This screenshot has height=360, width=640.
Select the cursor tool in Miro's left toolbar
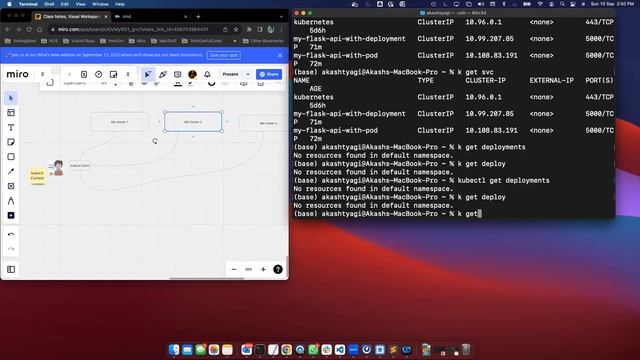[11, 98]
